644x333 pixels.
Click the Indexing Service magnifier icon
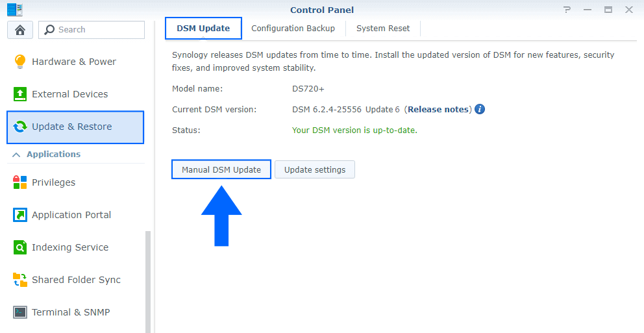[19, 247]
